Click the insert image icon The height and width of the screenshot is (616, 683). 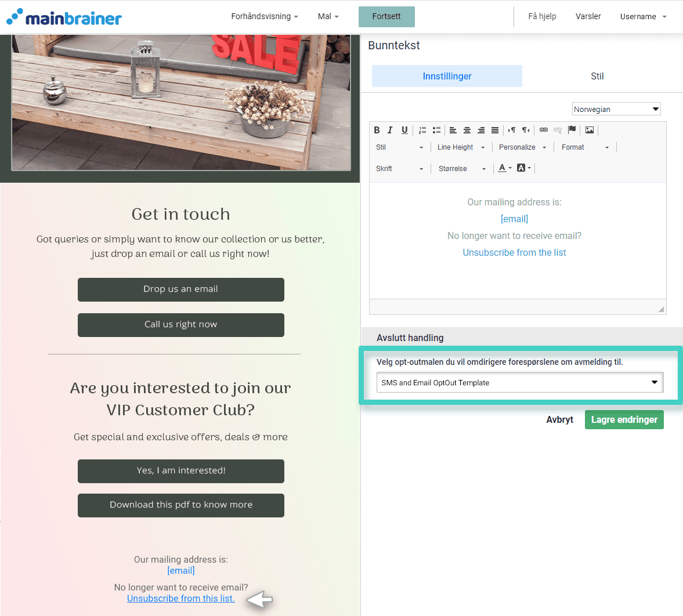point(590,130)
